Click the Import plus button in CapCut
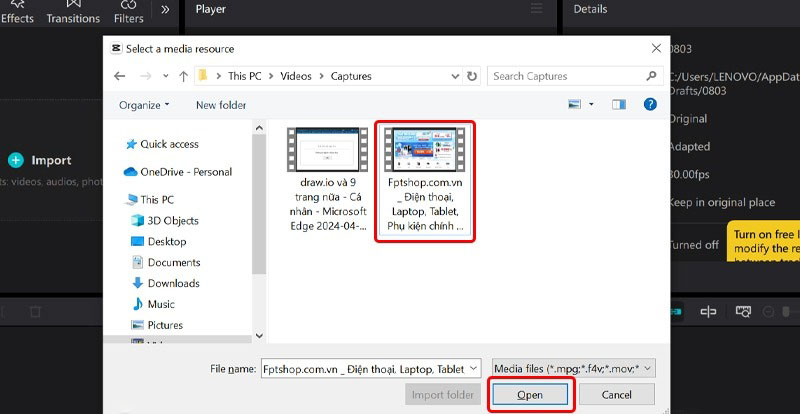The image size is (800, 414). pyautogui.click(x=16, y=160)
